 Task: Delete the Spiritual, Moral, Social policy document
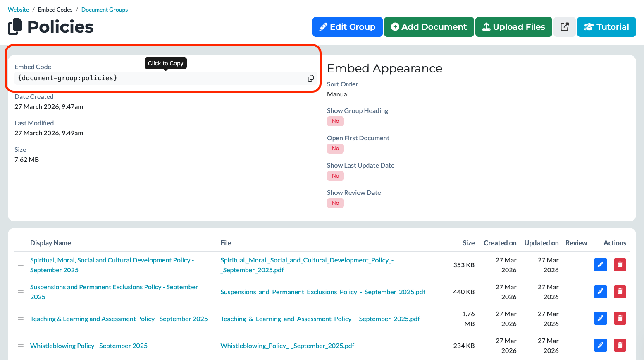click(x=620, y=264)
